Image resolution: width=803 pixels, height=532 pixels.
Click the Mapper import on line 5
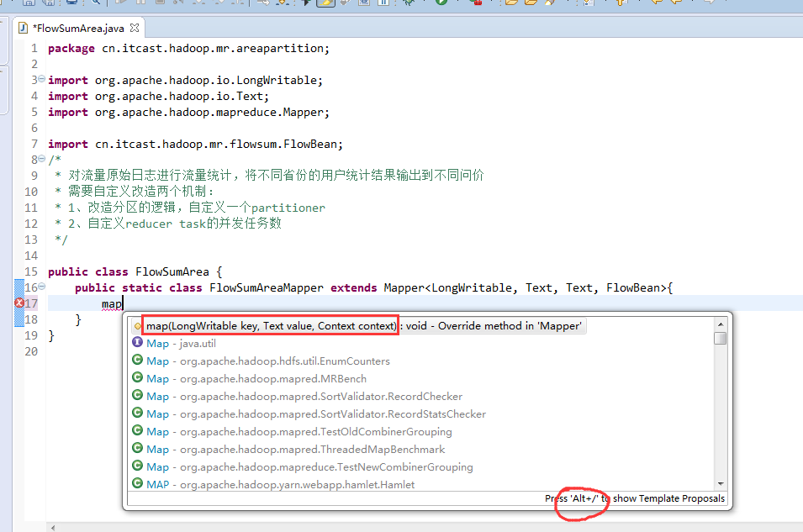pos(189,112)
